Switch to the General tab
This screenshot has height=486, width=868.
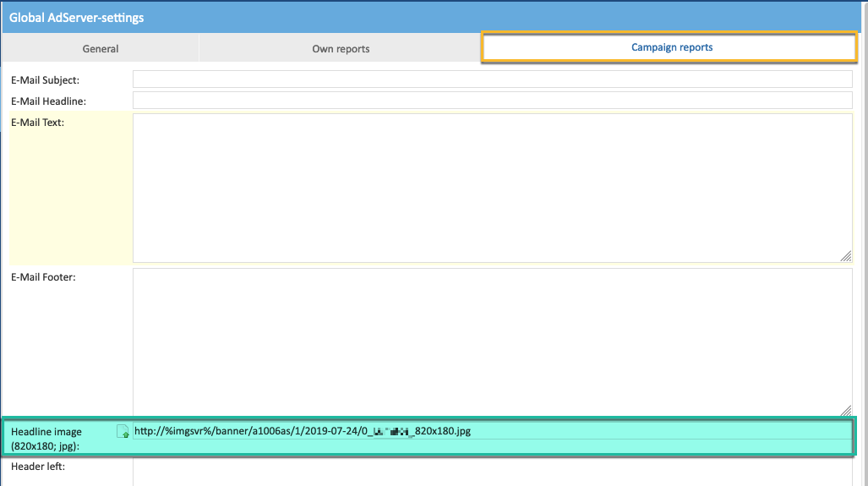(x=101, y=49)
